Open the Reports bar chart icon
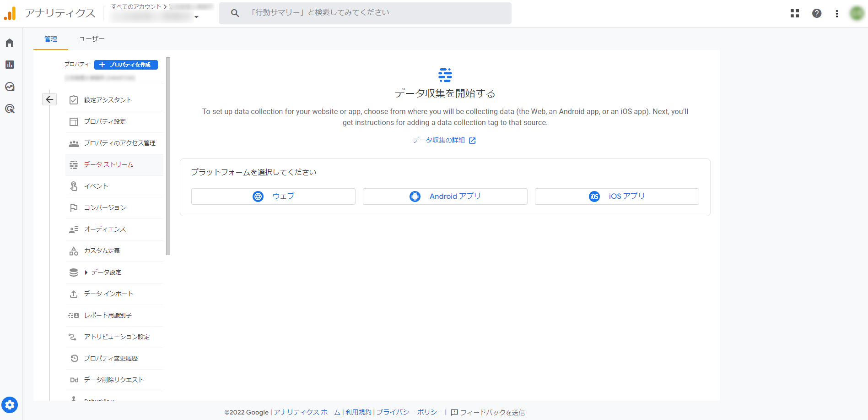Viewport: 868px width, 420px height. (x=10, y=65)
